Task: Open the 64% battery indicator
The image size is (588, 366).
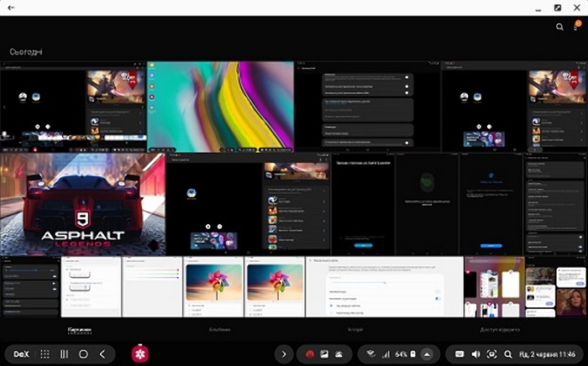Action: coord(406,354)
